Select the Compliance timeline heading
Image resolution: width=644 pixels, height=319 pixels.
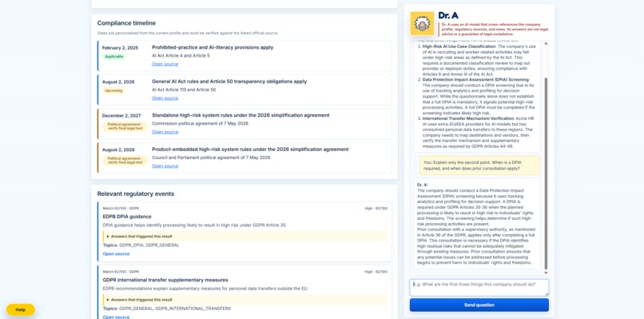click(126, 23)
